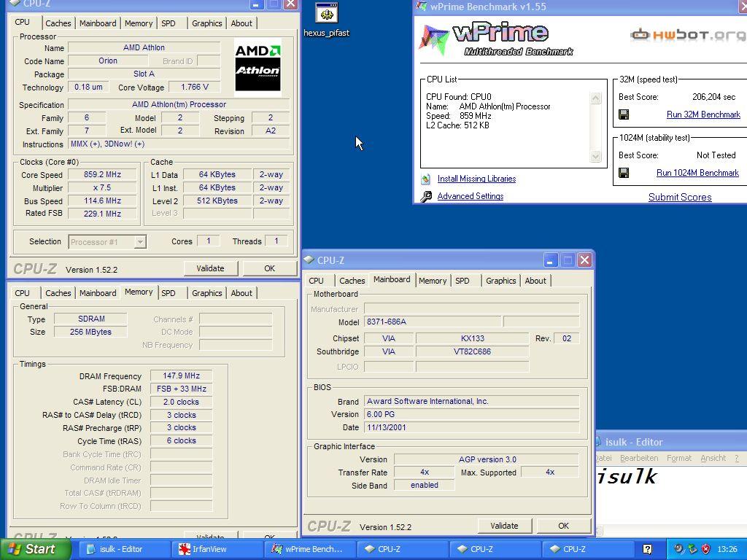Open Graphics tab in Mainboard CPU-Z window

500,281
